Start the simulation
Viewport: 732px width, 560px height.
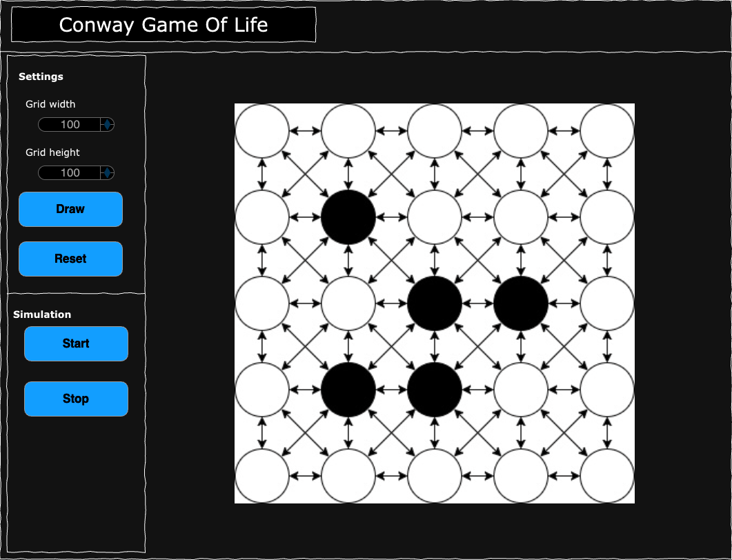(76, 343)
